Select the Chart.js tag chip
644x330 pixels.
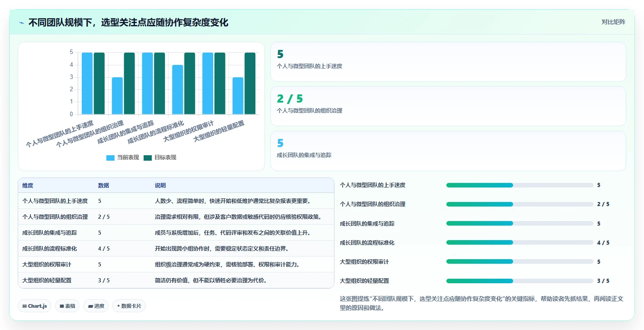click(35, 306)
